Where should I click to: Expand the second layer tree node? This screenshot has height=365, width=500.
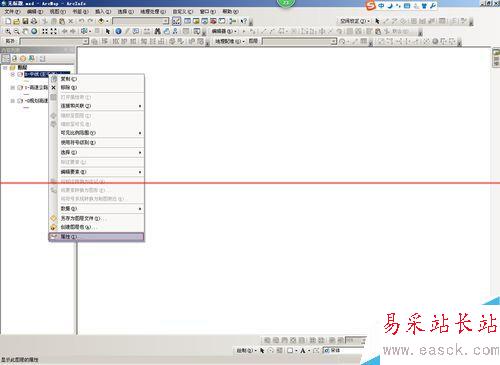pos(12,88)
